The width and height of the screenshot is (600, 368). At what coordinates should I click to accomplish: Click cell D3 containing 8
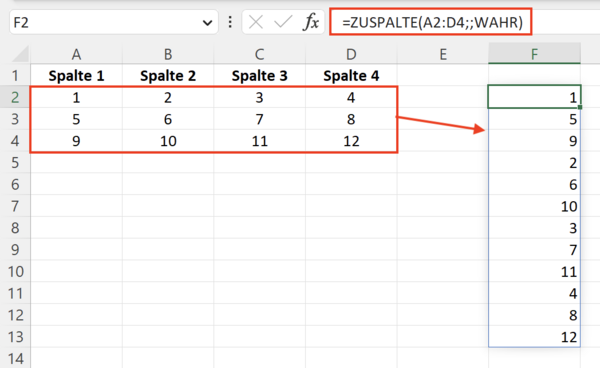351,119
